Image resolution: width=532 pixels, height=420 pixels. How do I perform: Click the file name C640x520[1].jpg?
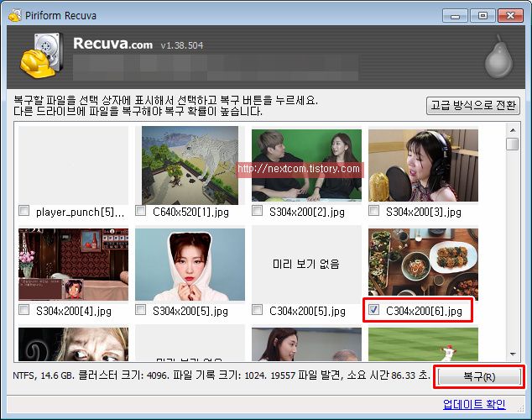190,212
